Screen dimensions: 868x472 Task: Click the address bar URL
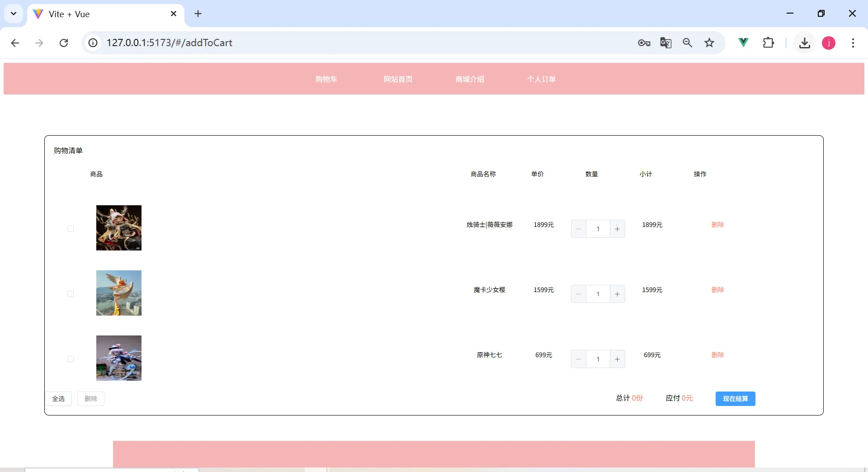[x=170, y=43]
